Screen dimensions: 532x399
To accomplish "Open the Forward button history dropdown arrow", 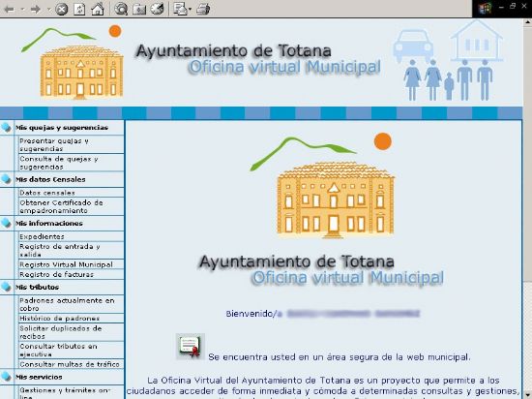I will 48,9.
